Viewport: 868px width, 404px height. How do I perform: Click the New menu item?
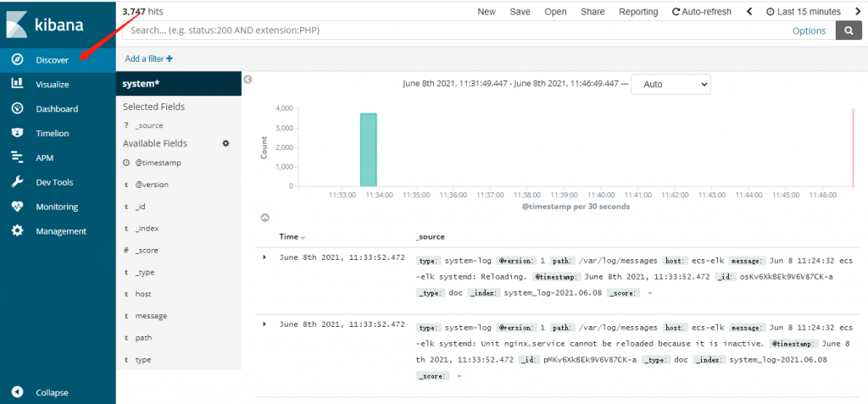[x=487, y=12]
